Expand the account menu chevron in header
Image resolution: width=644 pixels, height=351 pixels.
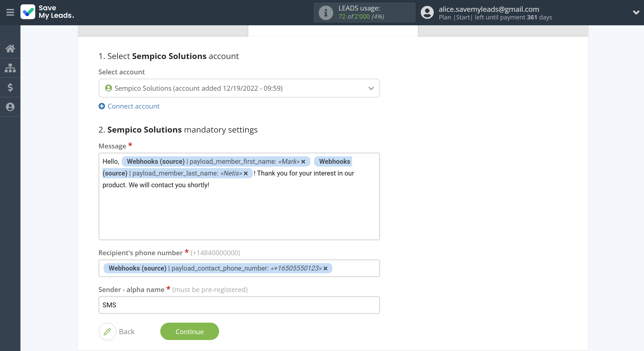(x=636, y=12)
